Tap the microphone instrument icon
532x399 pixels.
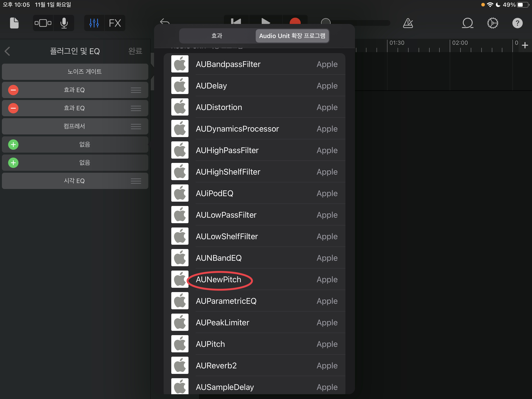(64, 23)
